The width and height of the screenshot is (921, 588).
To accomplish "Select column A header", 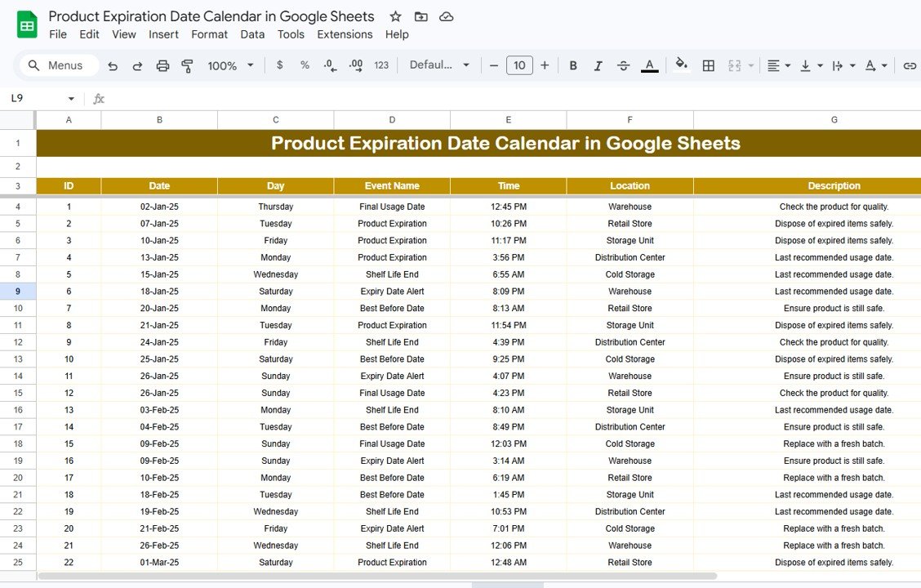I will (x=69, y=120).
